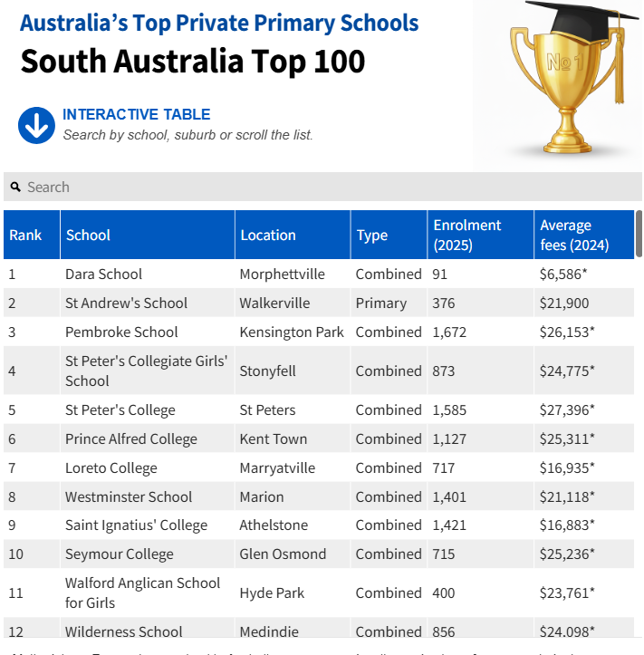
Task: Click the $16,883* fees cell
Action: tap(584, 525)
